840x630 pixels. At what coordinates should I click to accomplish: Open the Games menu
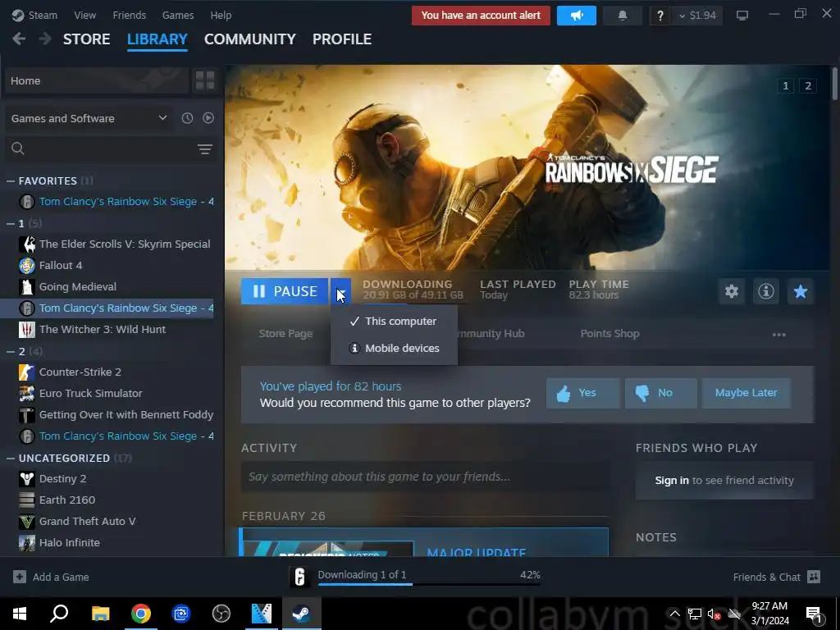tap(178, 15)
